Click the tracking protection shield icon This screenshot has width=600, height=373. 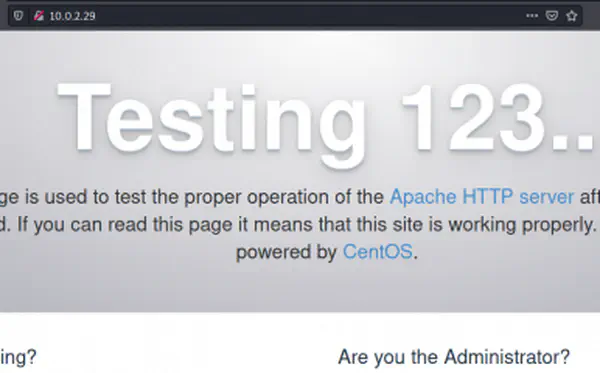pos(18,16)
